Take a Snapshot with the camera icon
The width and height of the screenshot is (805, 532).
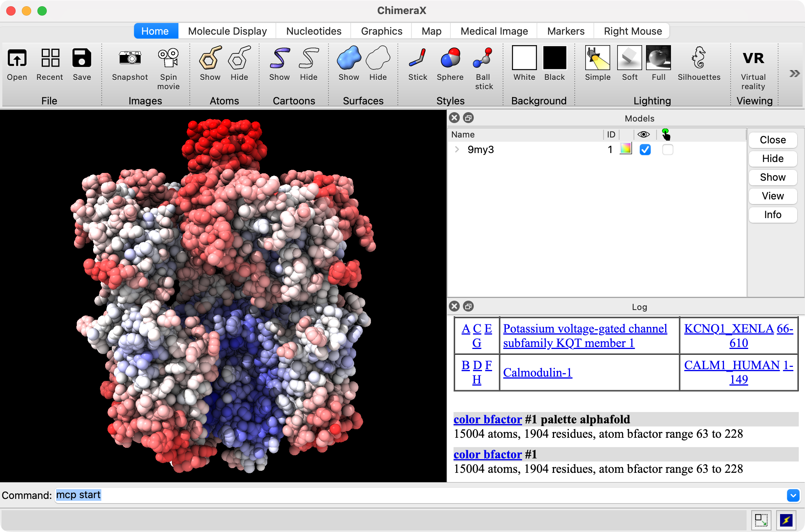click(x=130, y=58)
